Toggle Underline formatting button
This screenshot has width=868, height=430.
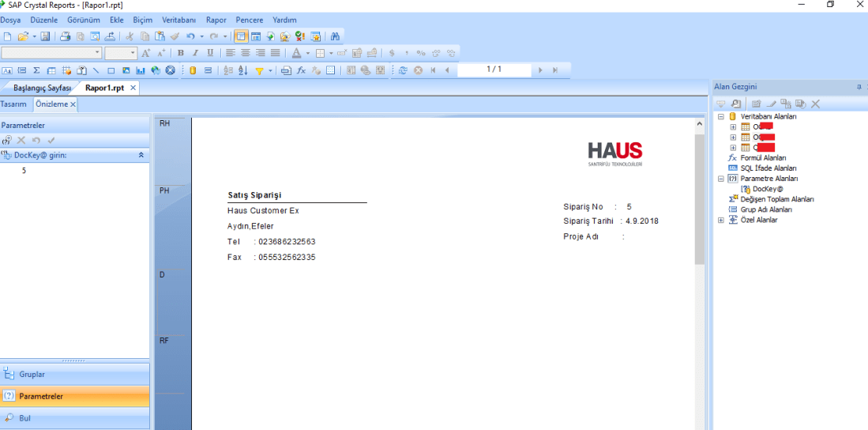click(x=209, y=53)
